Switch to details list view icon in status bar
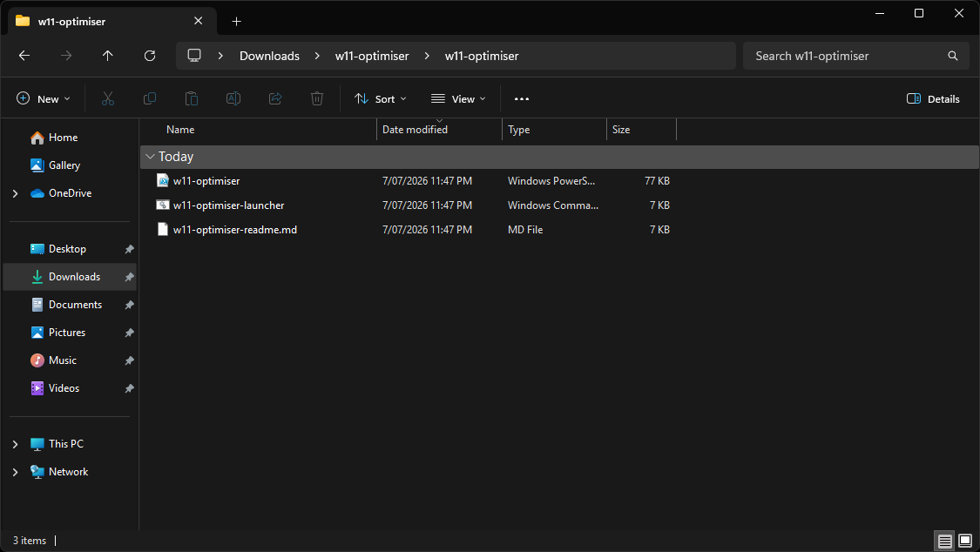The width and height of the screenshot is (980, 552). (945, 541)
